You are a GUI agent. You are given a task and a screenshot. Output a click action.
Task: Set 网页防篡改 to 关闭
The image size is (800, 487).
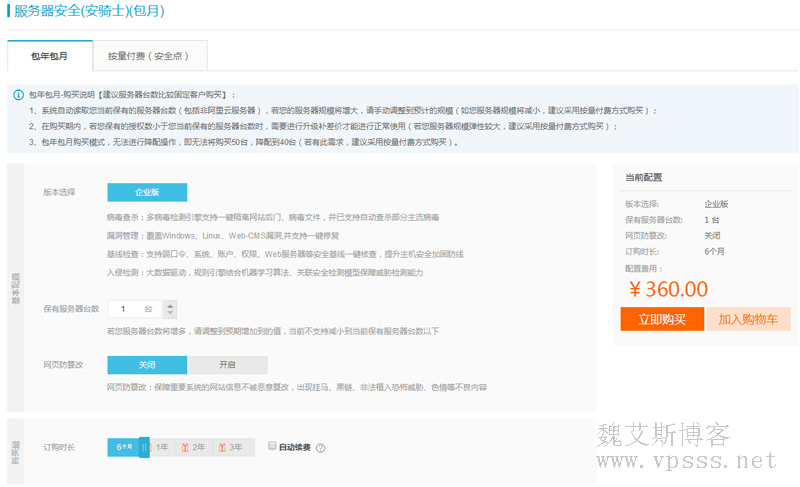147,365
